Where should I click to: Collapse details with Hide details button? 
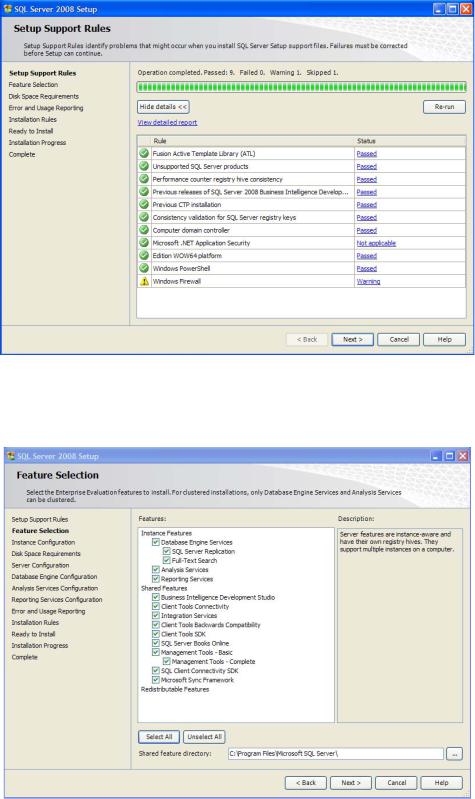[x=163, y=106]
